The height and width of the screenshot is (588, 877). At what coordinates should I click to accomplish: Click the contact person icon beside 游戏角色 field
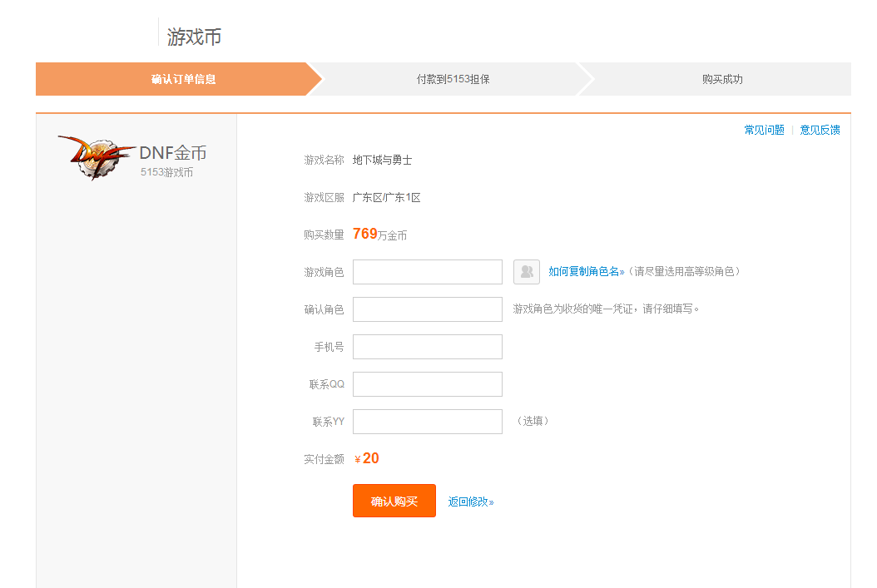[526, 272]
